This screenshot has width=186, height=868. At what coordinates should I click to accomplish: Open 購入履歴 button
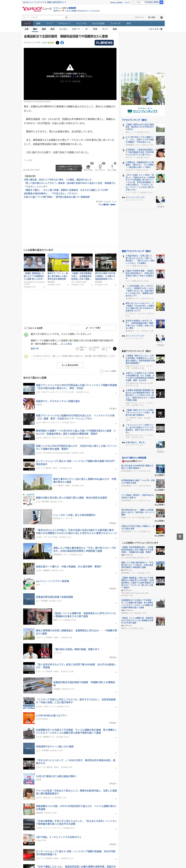point(152,18)
